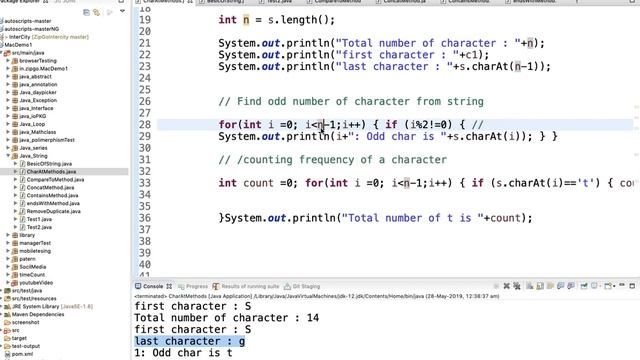Viewport: 640px width, 360px height.
Task: Click line number 33 in editor gutter
Action: (145, 183)
